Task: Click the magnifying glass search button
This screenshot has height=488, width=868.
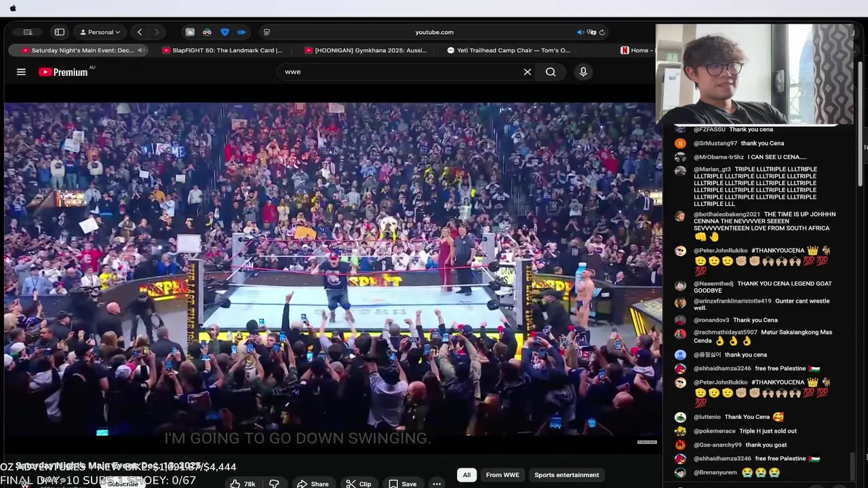Action: [x=551, y=72]
